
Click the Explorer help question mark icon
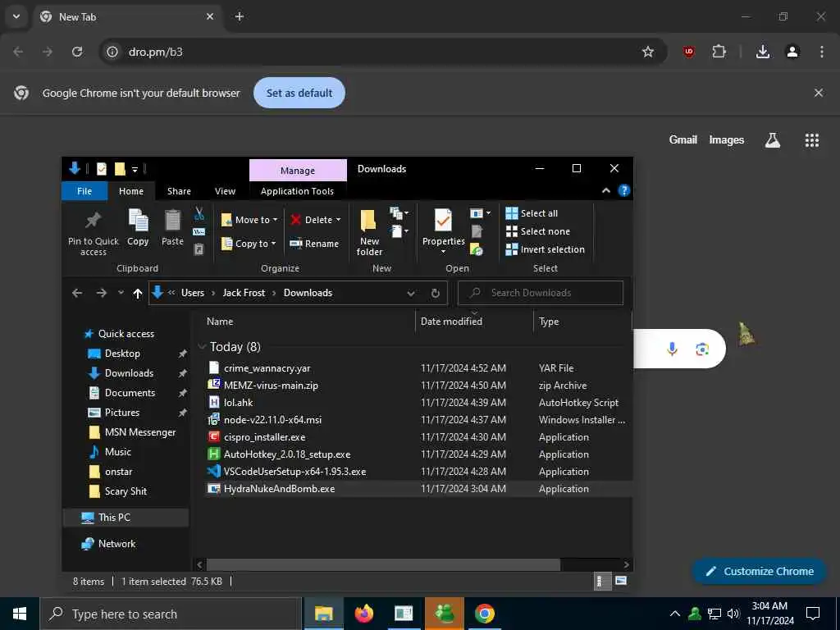(x=624, y=190)
